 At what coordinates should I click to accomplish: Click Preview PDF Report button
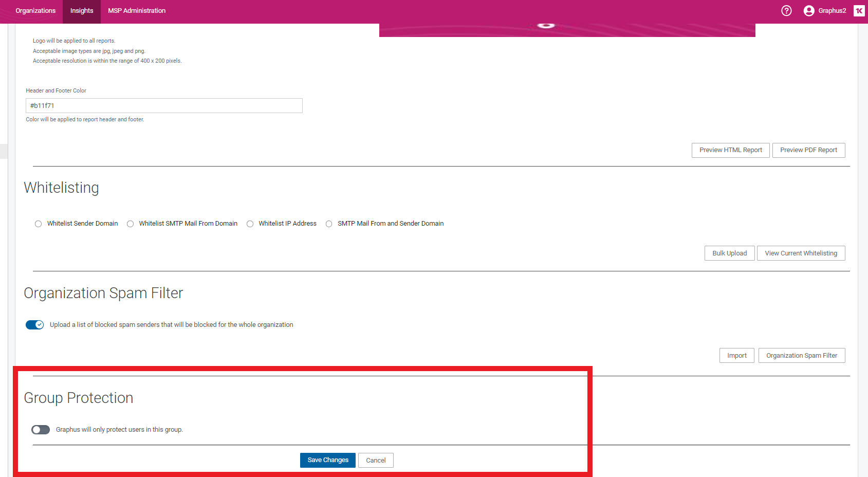[808, 150]
